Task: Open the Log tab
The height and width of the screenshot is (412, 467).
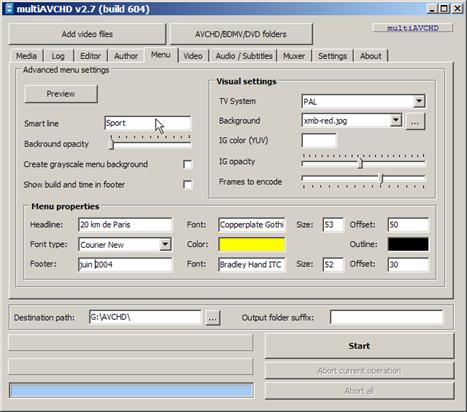Action: click(x=58, y=56)
